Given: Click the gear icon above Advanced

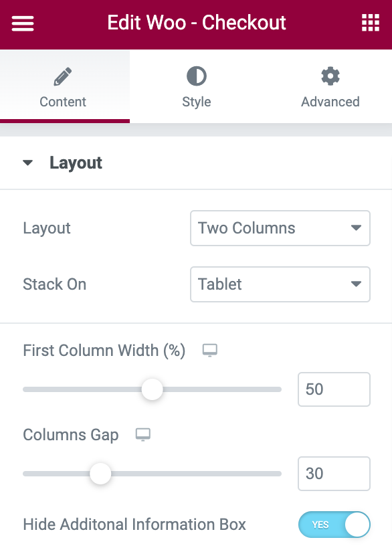Looking at the screenshot, I should pos(330,76).
